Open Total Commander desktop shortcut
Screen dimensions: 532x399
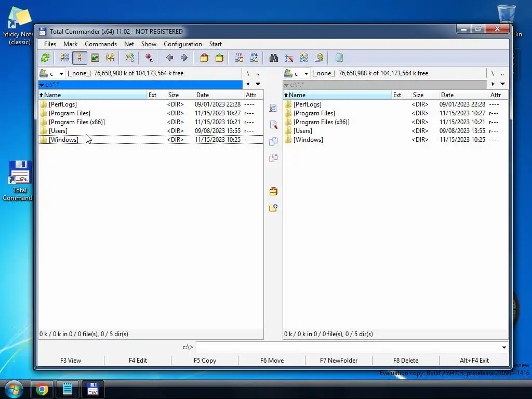(x=19, y=181)
